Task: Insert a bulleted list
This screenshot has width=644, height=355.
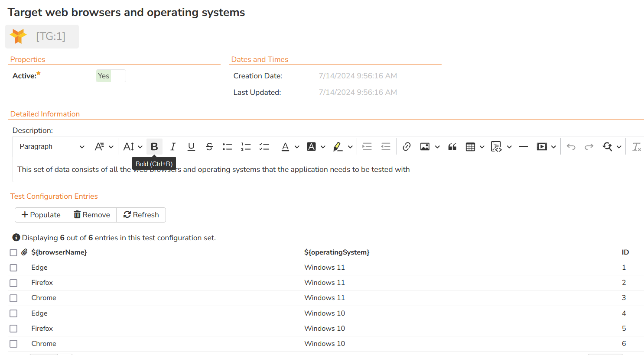Action: tap(227, 147)
